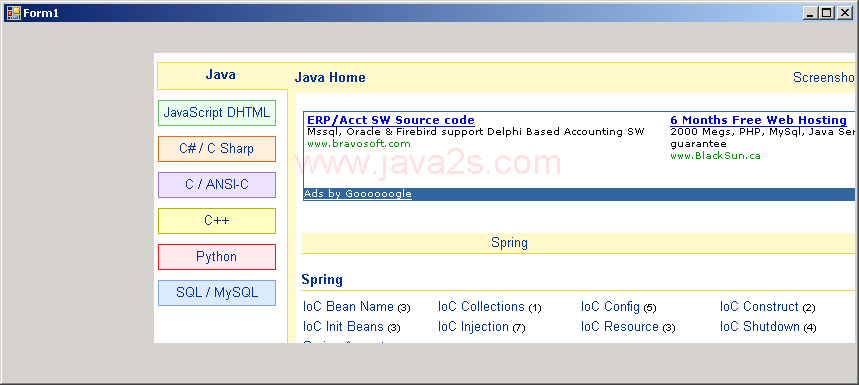The width and height of the screenshot is (859, 385).
Task: Select the C / ANSI-C category
Action: [x=217, y=185]
